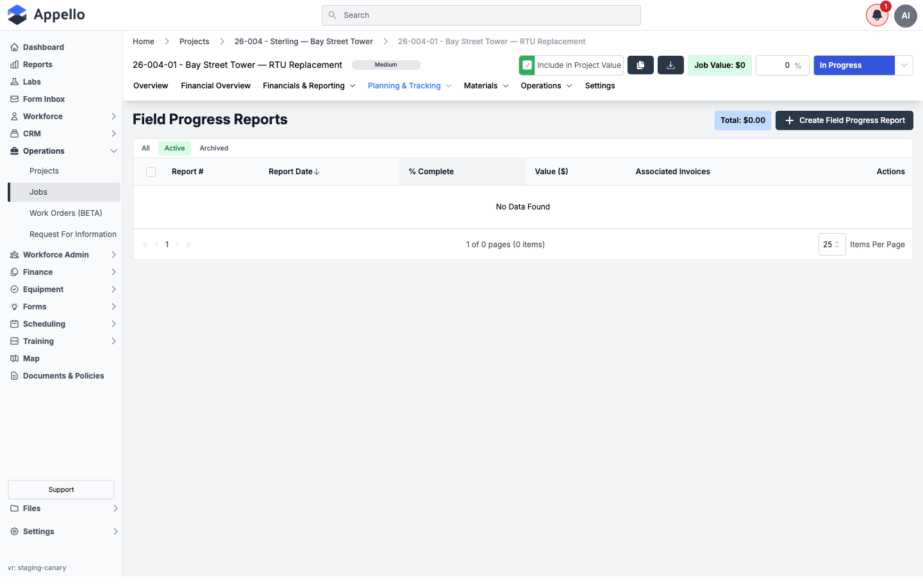
Task: Expand the Workforce Admin section chevron
Action: click(x=113, y=255)
